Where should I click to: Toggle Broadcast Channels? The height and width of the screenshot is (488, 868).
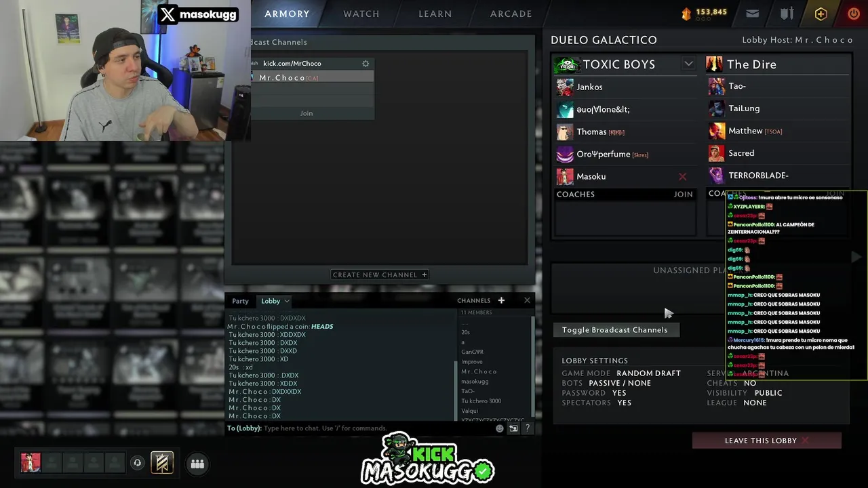click(615, 330)
